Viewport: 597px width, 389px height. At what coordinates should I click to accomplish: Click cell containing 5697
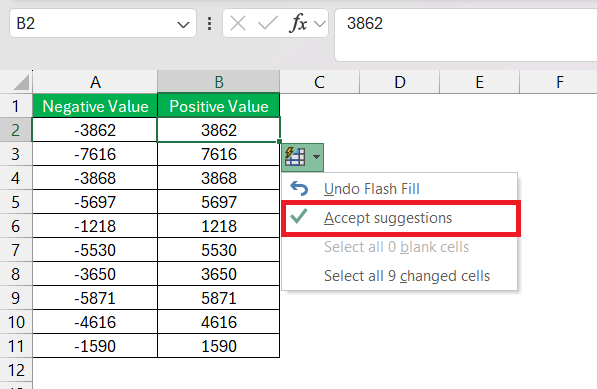219,202
